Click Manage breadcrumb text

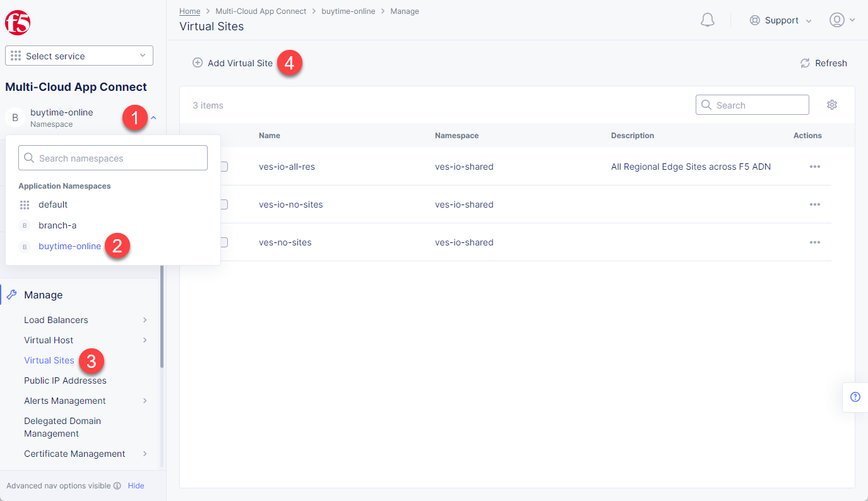405,11
